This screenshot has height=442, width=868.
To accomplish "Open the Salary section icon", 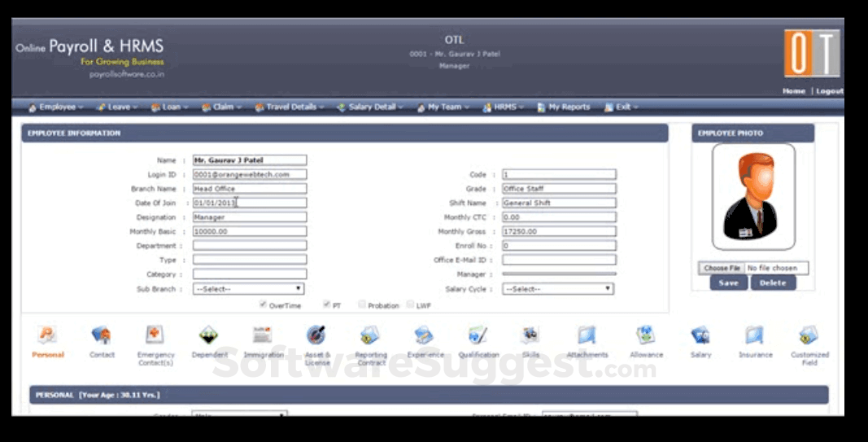I will (x=700, y=335).
